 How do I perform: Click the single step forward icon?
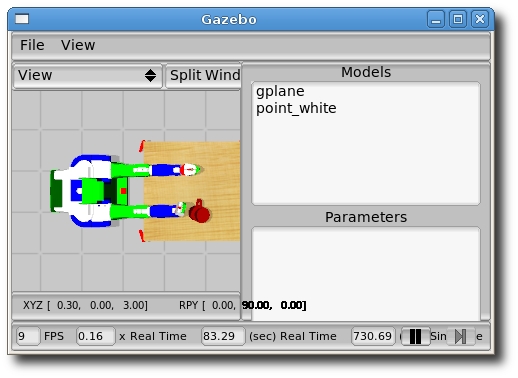click(x=461, y=336)
